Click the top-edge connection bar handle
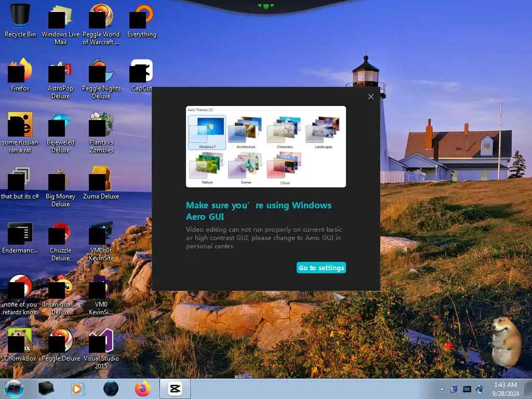532x399 pixels. pyautogui.click(x=265, y=6)
